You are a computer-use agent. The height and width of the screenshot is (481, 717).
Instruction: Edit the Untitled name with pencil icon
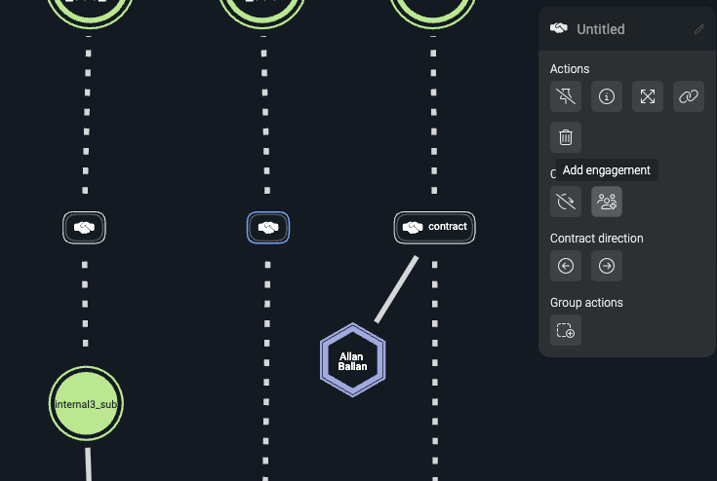699,30
